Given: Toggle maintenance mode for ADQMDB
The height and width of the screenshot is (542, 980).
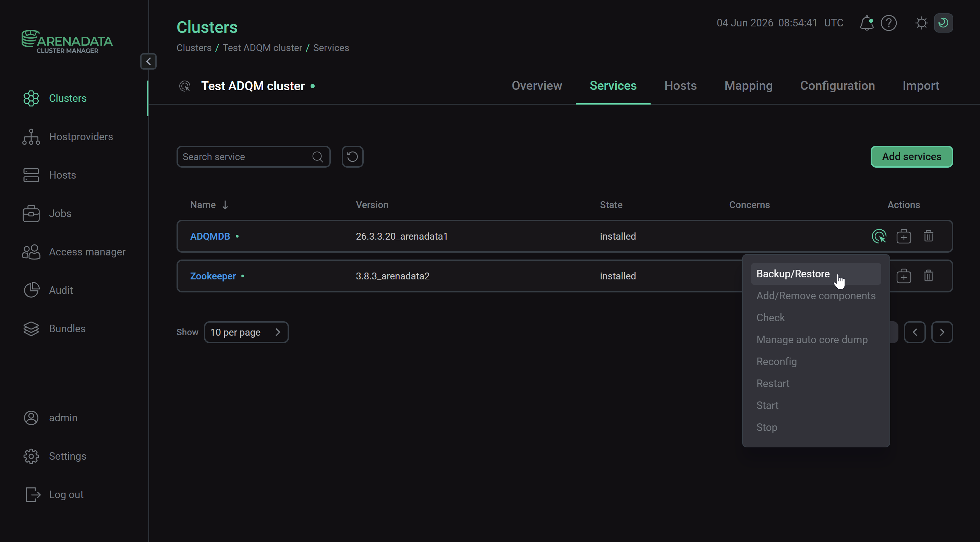Looking at the screenshot, I should 904,236.
